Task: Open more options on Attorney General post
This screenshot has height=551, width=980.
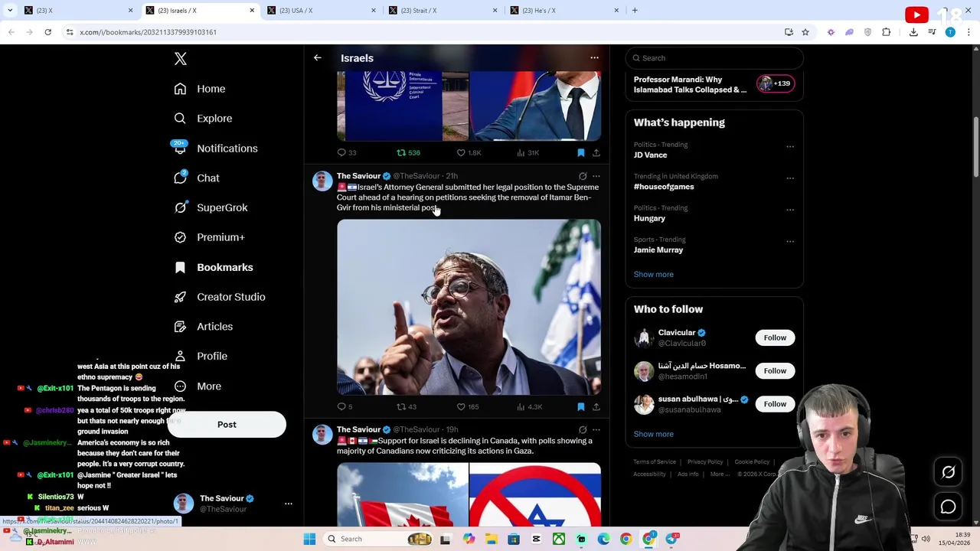Action: pos(596,176)
